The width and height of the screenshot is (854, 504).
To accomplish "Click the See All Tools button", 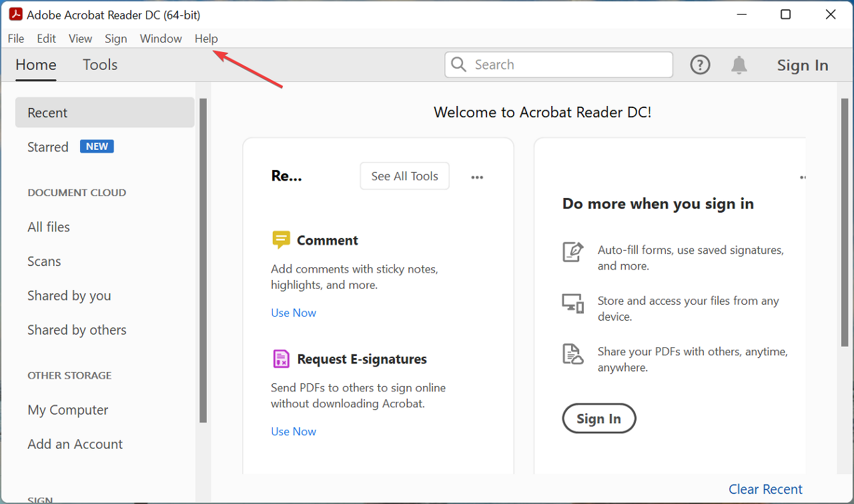I will (405, 176).
